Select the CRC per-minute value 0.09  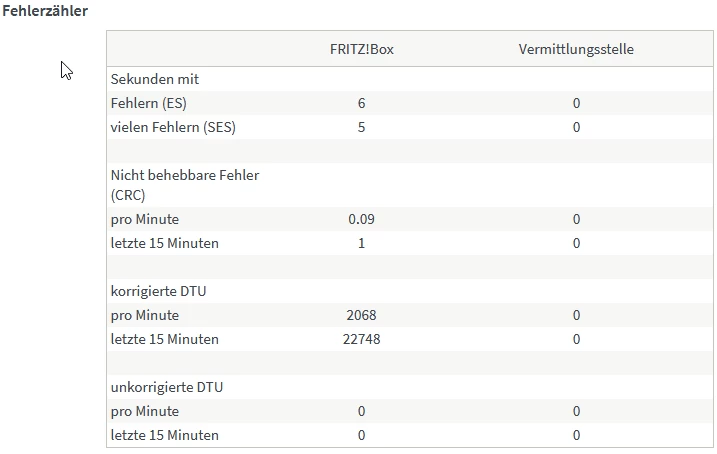click(361, 219)
